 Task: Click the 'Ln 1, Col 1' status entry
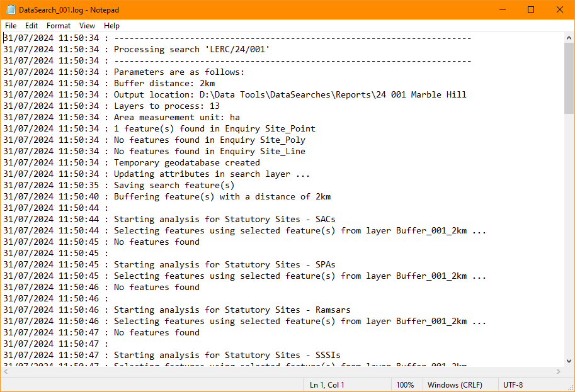tap(327, 384)
